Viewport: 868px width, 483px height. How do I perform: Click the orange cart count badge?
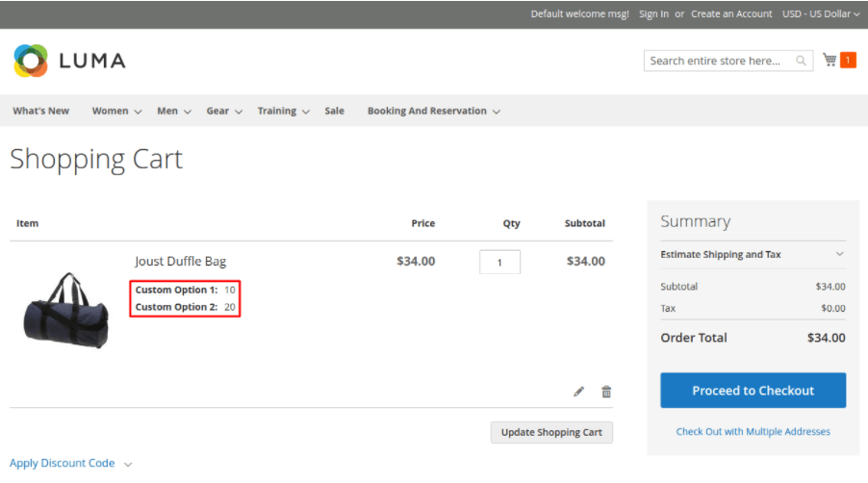tap(848, 60)
